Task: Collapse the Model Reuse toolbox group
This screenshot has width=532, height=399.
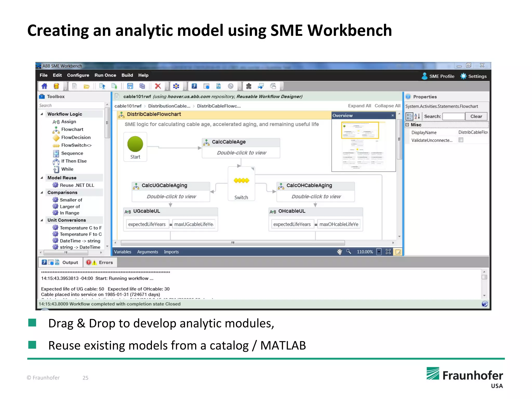Action: (x=42, y=178)
